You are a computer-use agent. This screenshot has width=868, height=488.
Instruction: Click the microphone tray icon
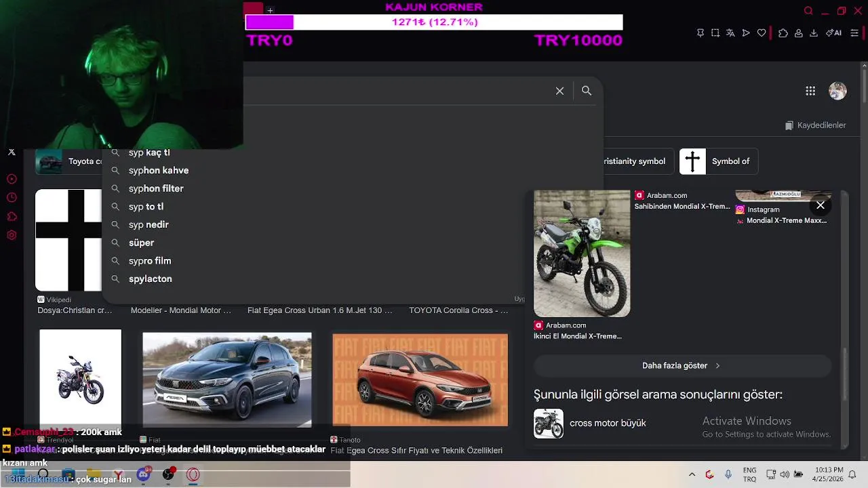click(x=728, y=474)
